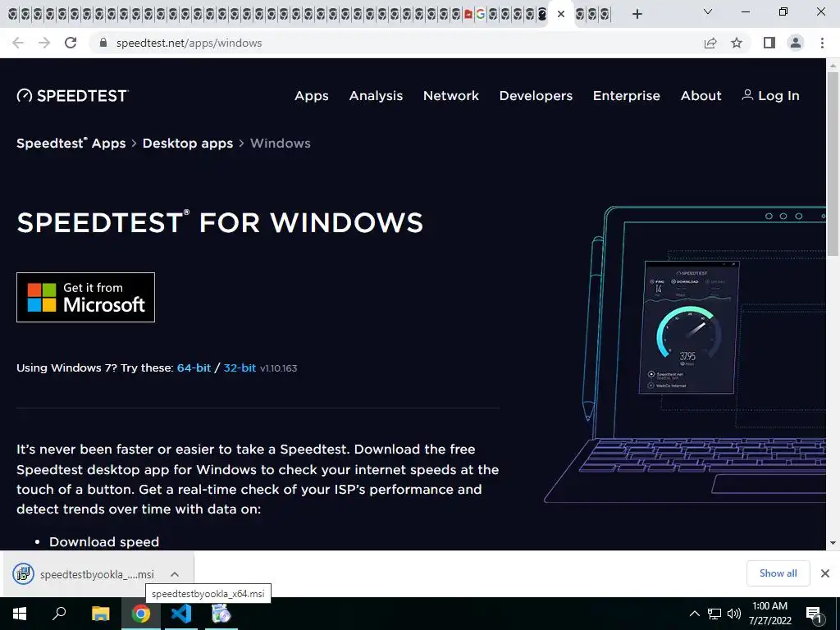Click the address bar URL
Screen dimensions: 840x630
189,43
